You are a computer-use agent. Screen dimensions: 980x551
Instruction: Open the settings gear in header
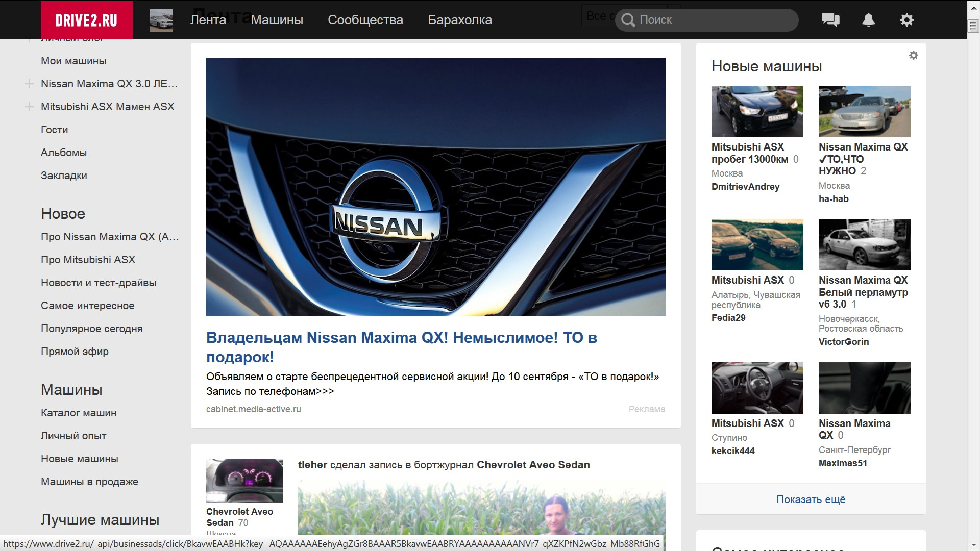[x=906, y=20]
